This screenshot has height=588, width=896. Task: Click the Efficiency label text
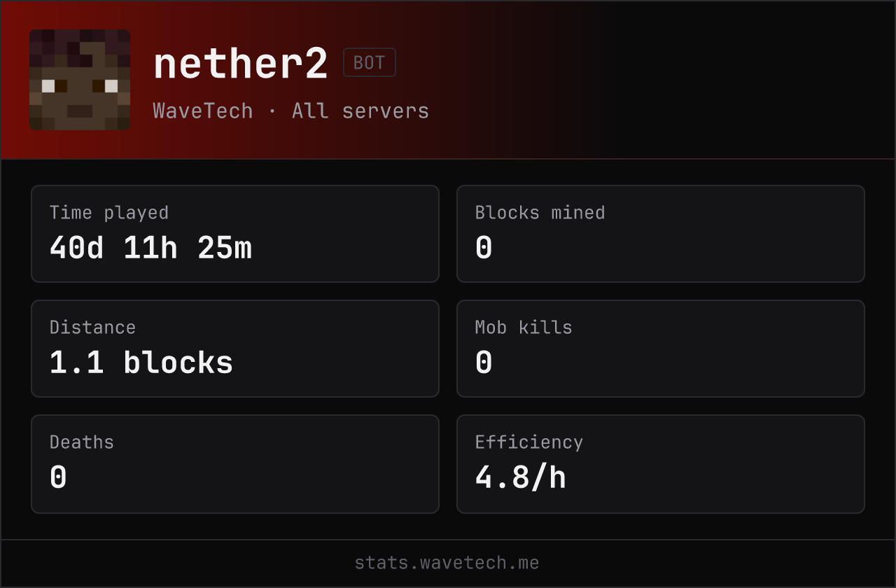coord(529,442)
